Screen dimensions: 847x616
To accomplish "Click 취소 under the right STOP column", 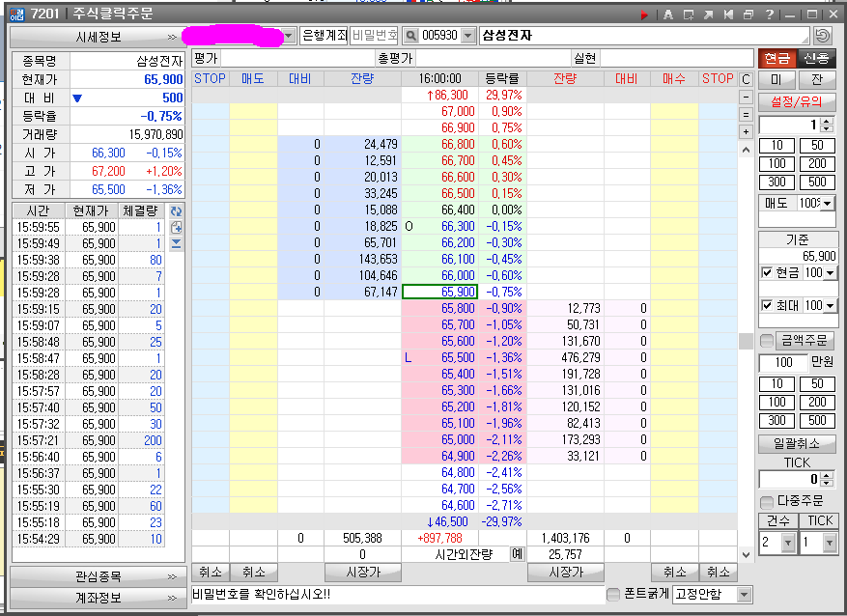I will click(x=718, y=573).
